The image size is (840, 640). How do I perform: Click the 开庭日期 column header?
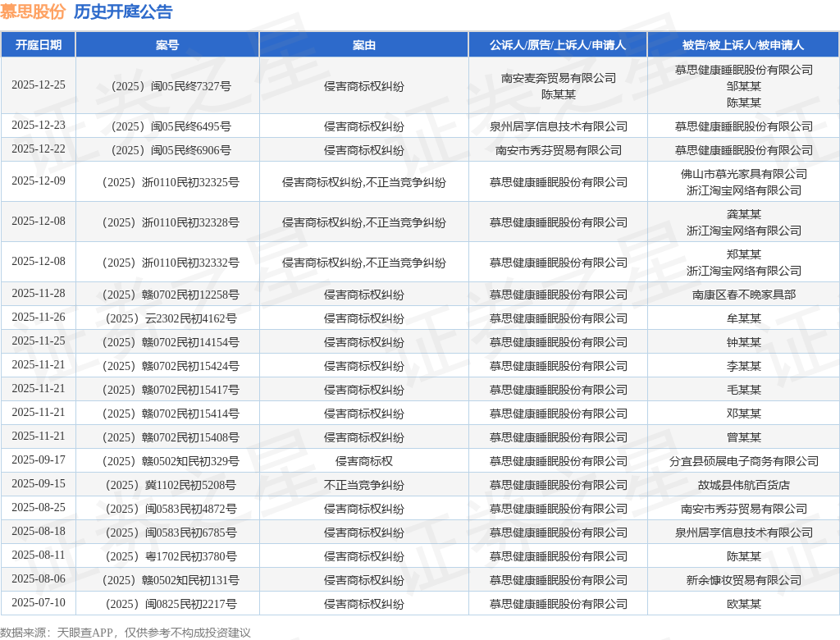[38, 45]
